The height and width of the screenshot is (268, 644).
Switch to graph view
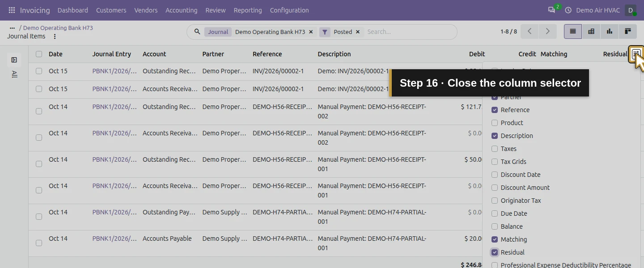click(x=610, y=31)
